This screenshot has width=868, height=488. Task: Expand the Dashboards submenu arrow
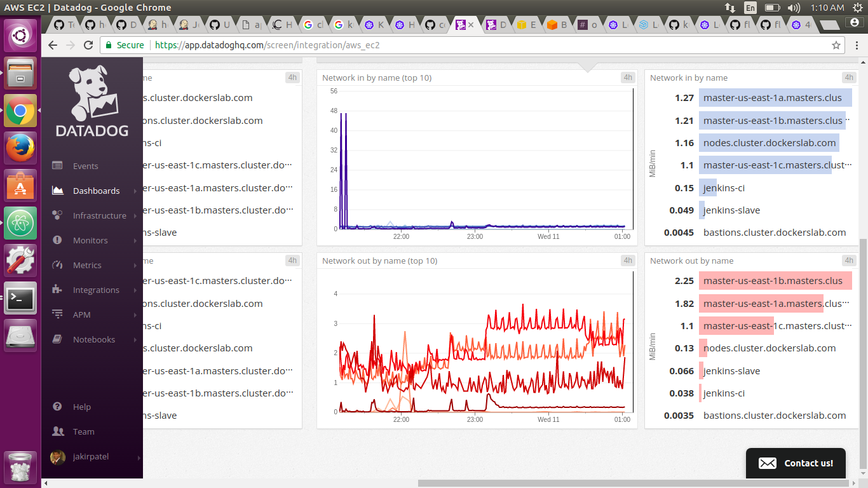136,191
